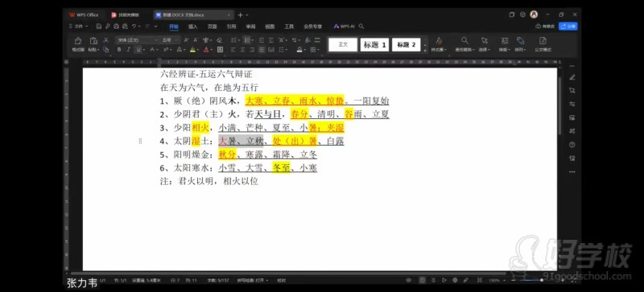
Task: Click the red font color button
Action: coord(206,50)
